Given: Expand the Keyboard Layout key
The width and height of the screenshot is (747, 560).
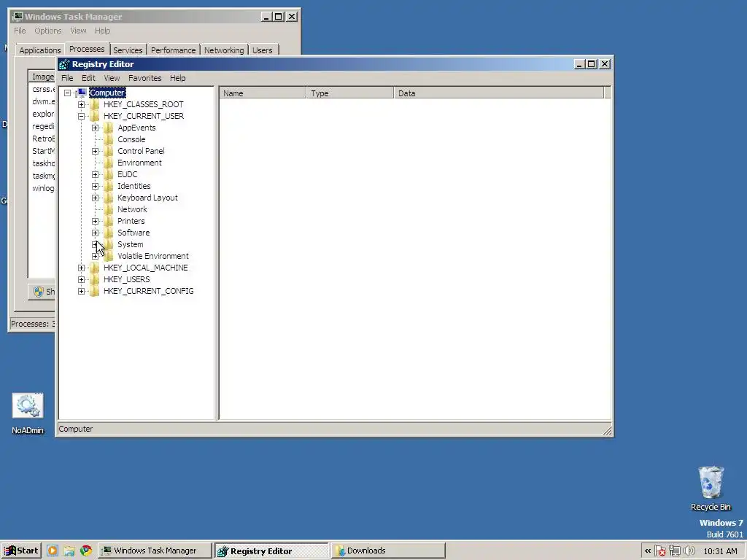Looking at the screenshot, I should pos(96,198).
